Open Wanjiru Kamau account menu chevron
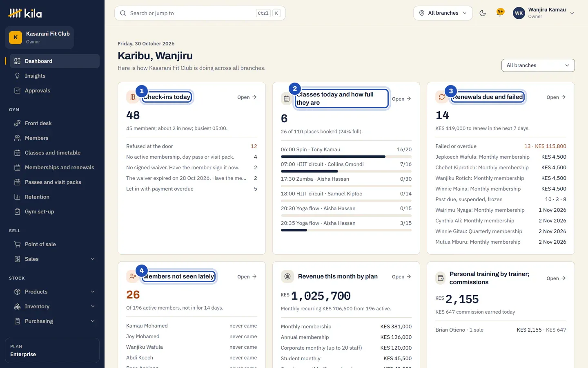Image resolution: width=588 pixels, height=368 pixels. click(572, 13)
